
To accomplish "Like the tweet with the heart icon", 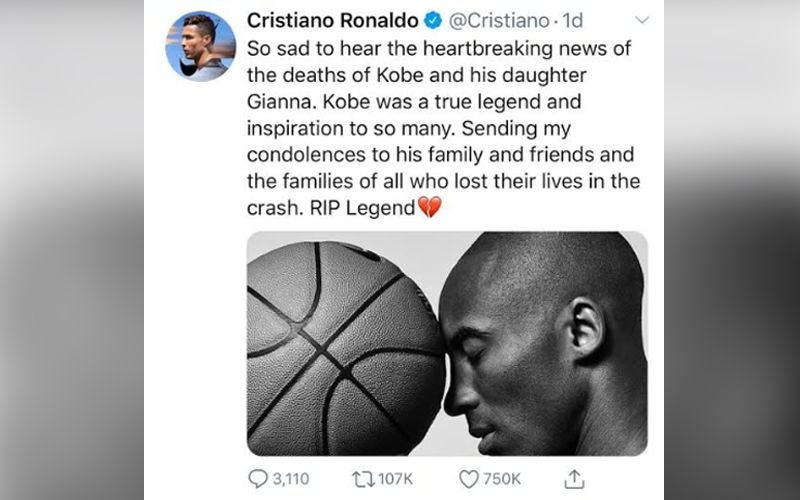I will (x=469, y=479).
